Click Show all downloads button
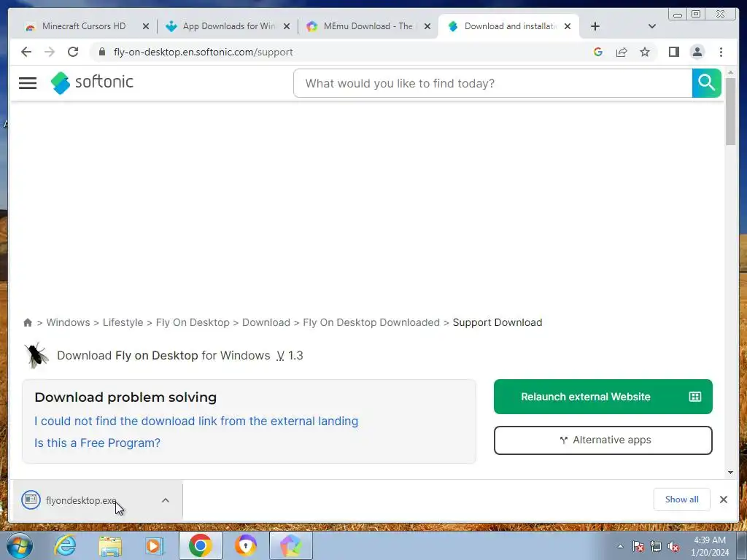The height and width of the screenshot is (560, 747). point(682,499)
